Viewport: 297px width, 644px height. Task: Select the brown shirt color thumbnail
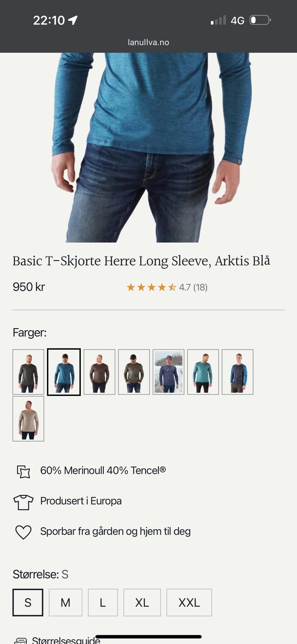(x=99, y=372)
